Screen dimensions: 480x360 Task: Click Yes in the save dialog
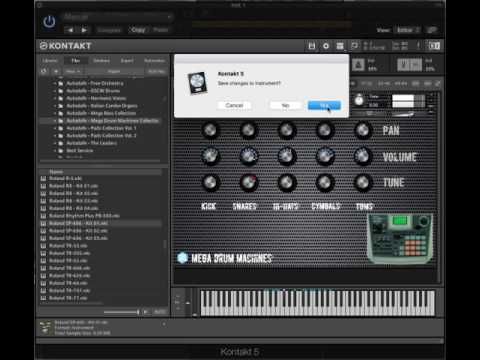(324, 105)
